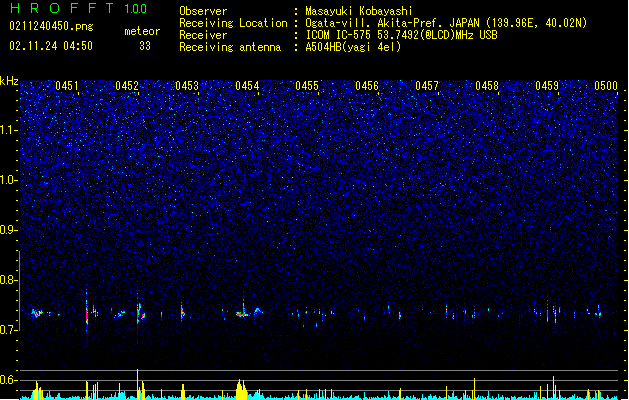
Task: Click the 0455 time marker
Action: point(307,86)
